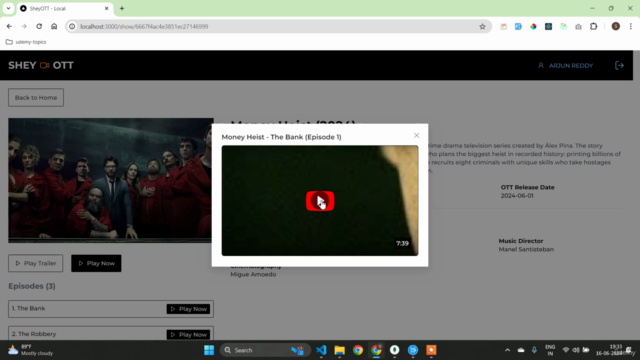Click the dark square extension icon

(548, 27)
